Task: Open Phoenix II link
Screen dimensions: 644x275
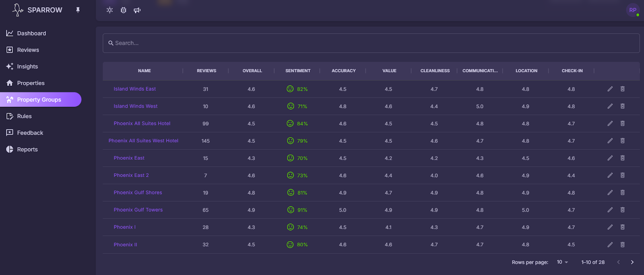Action: (125, 244)
